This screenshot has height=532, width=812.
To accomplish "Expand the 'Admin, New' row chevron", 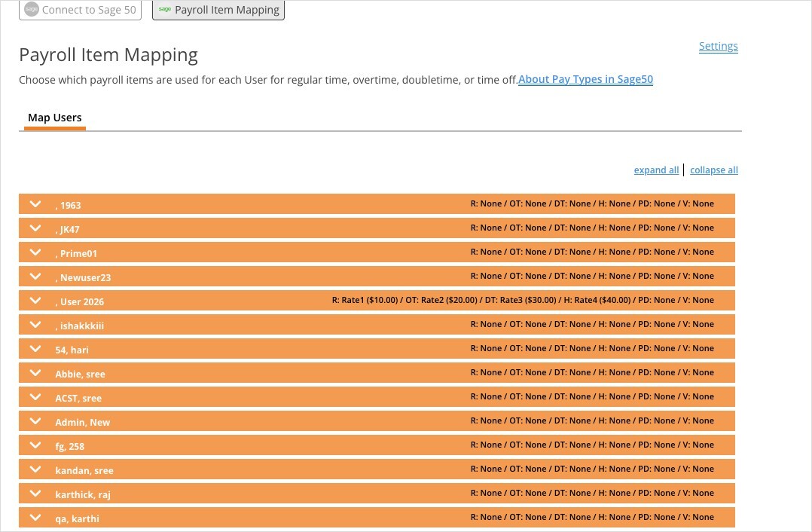I will pos(35,420).
